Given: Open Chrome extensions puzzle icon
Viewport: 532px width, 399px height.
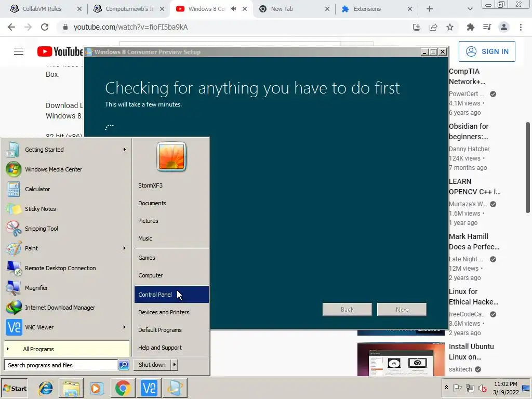Looking at the screenshot, I should [x=470, y=27].
